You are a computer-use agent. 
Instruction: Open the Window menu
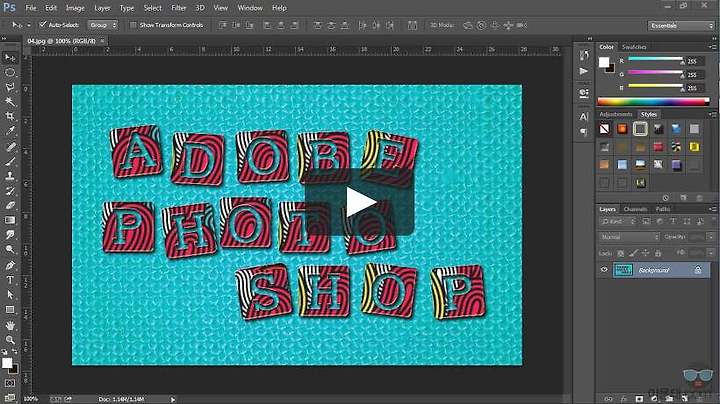[x=250, y=8]
